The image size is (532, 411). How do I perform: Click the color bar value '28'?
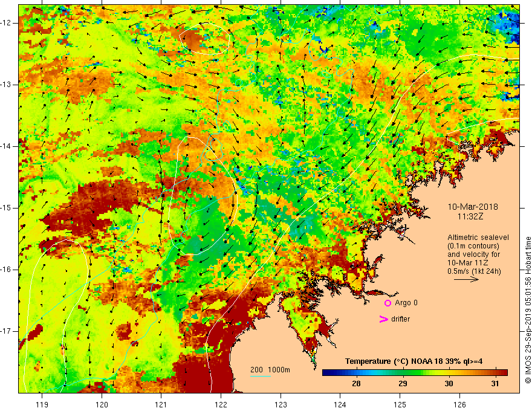[356, 384]
